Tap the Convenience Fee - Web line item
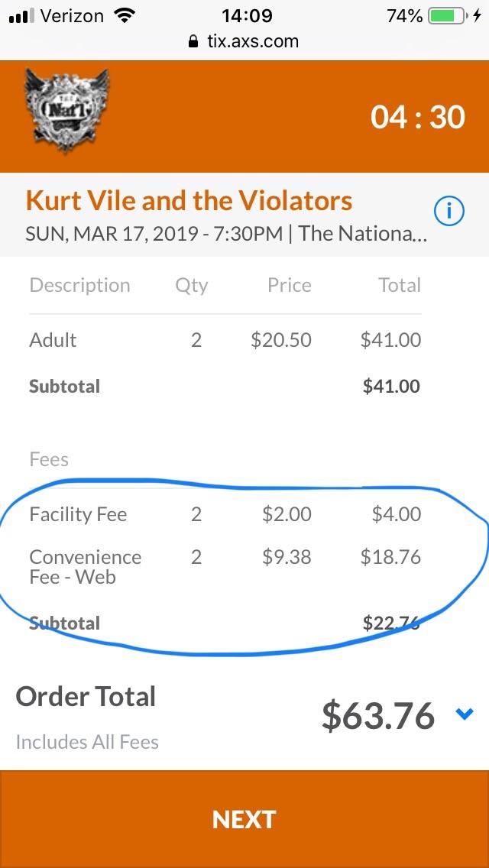 tap(86, 567)
